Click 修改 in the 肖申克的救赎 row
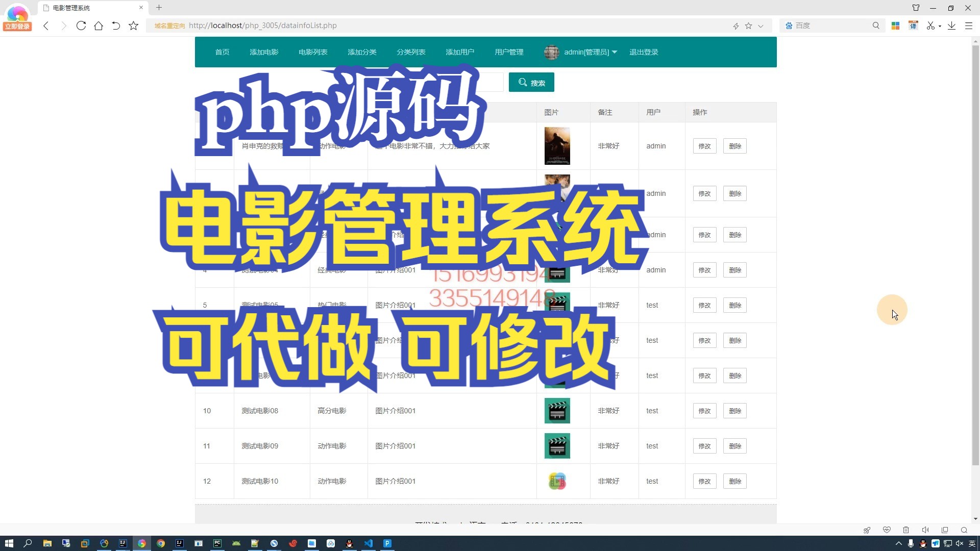Viewport: 980px width, 551px height. point(704,146)
